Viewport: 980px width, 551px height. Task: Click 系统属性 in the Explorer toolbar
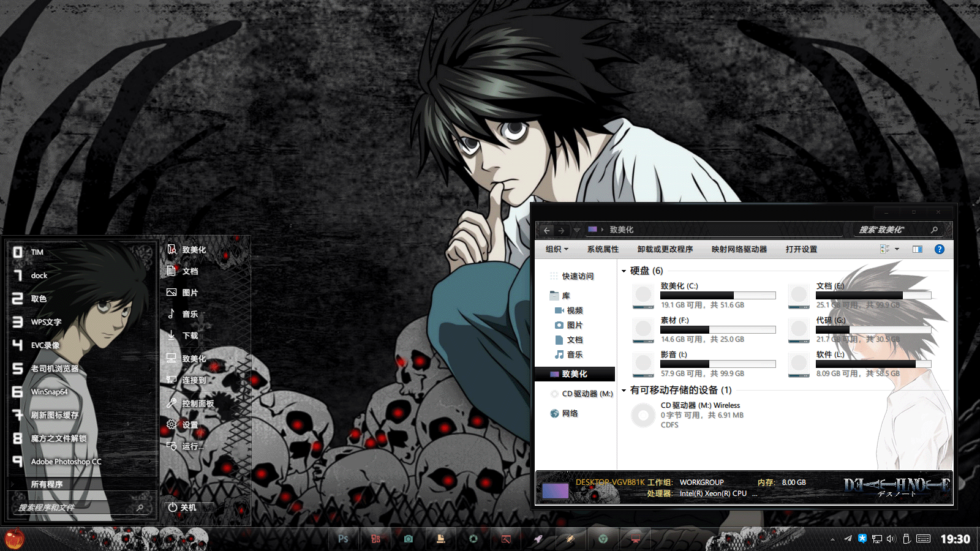coord(603,249)
